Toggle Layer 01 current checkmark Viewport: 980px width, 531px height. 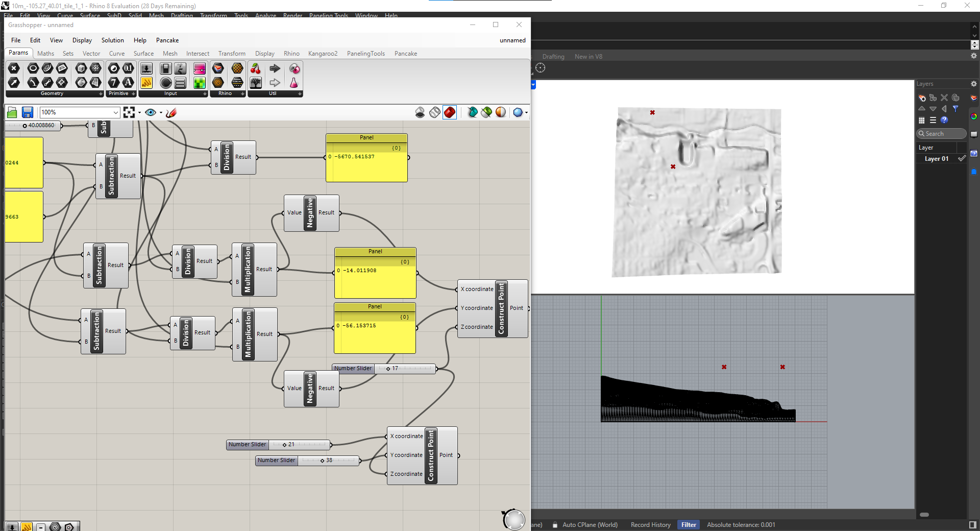pyautogui.click(x=962, y=159)
